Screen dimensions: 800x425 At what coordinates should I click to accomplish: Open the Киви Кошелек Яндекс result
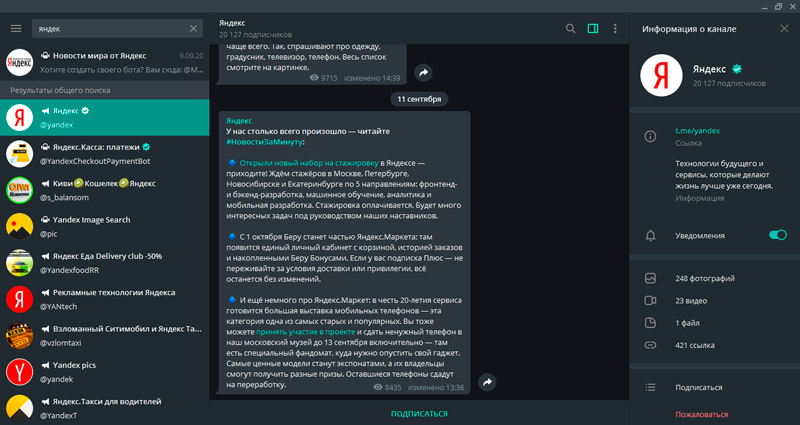click(x=105, y=190)
